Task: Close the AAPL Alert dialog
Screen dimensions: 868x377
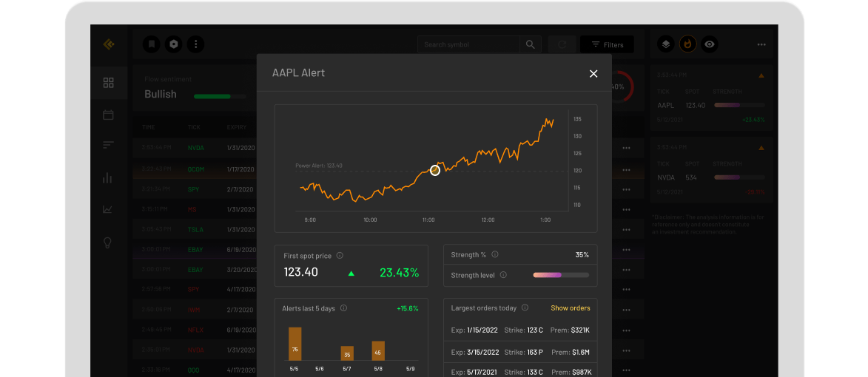Action: 593,73
